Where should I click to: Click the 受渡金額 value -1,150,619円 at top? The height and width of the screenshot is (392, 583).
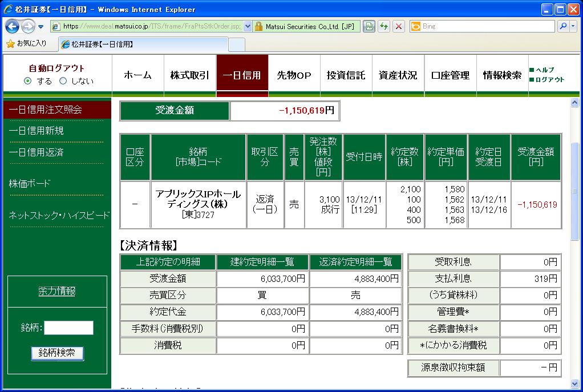[306, 111]
